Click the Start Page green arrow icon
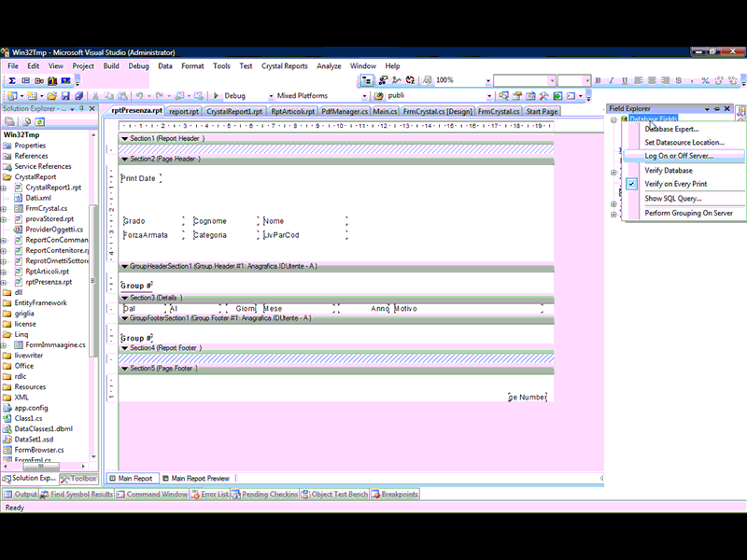 pos(557,96)
